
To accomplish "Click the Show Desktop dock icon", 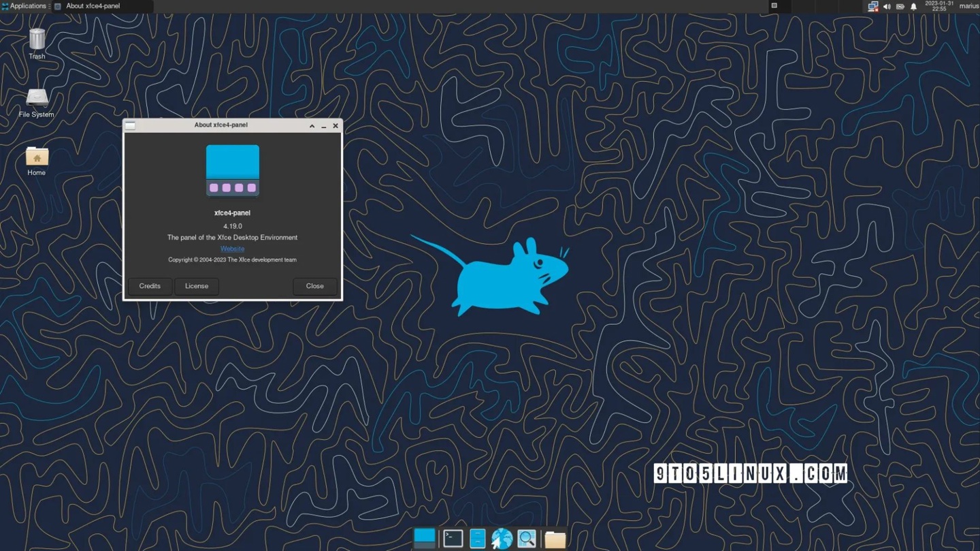I will (424, 538).
